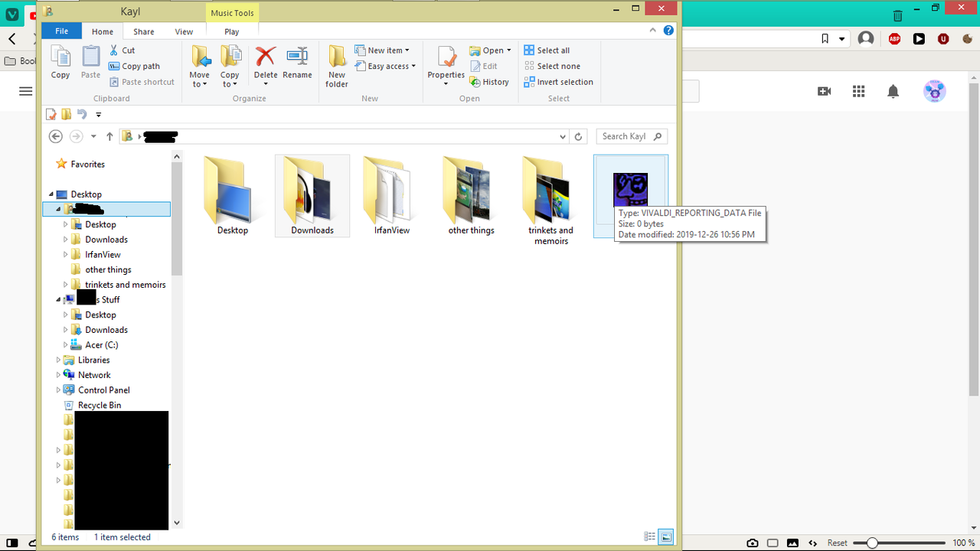Open the browser page's apps grid icon
The width and height of the screenshot is (980, 551).
tap(858, 92)
